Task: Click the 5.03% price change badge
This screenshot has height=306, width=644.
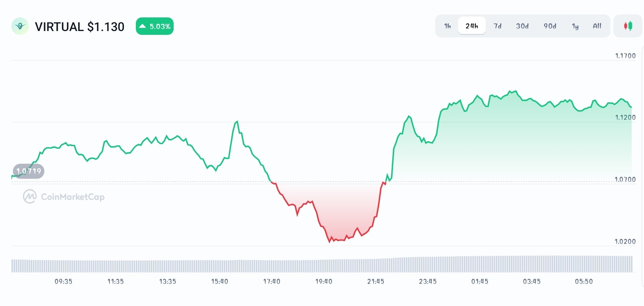Action: click(155, 26)
